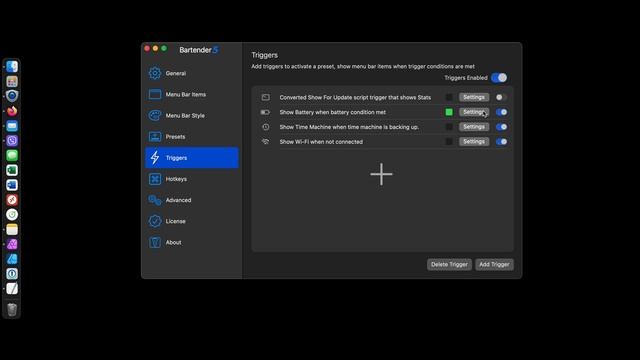The image size is (640, 360).
Task: Disable the Show Battery trigger switch
Action: pyautogui.click(x=501, y=112)
